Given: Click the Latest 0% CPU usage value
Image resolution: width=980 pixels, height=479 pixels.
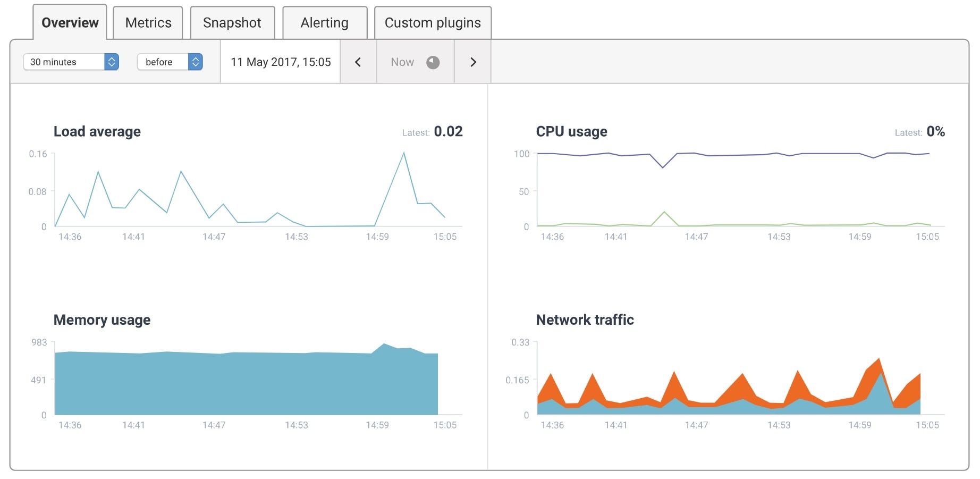Looking at the screenshot, I should [x=935, y=131].
